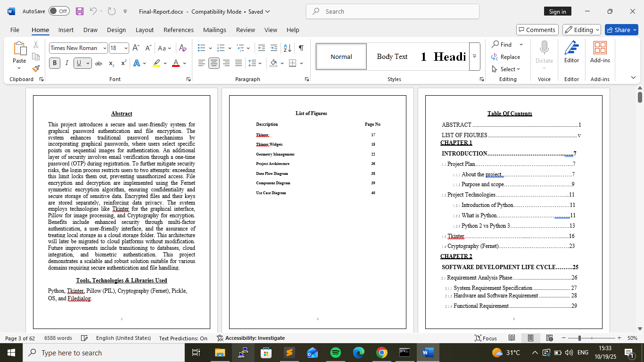The image size is (644, 362).
Task: Toggle Bold formatting
Action: 55,63
